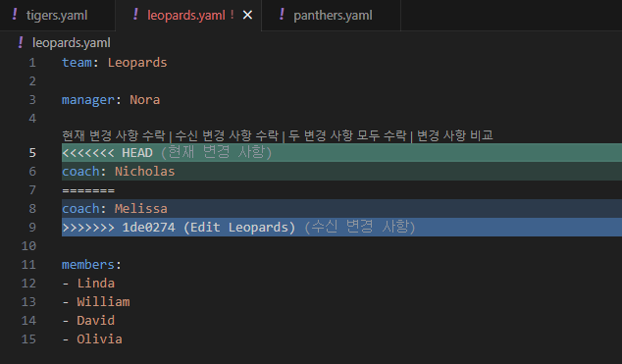This screenshot has height=364, width=622.
Task: Click line number 11 in the gutter
Action: click(x=28, y=265)
